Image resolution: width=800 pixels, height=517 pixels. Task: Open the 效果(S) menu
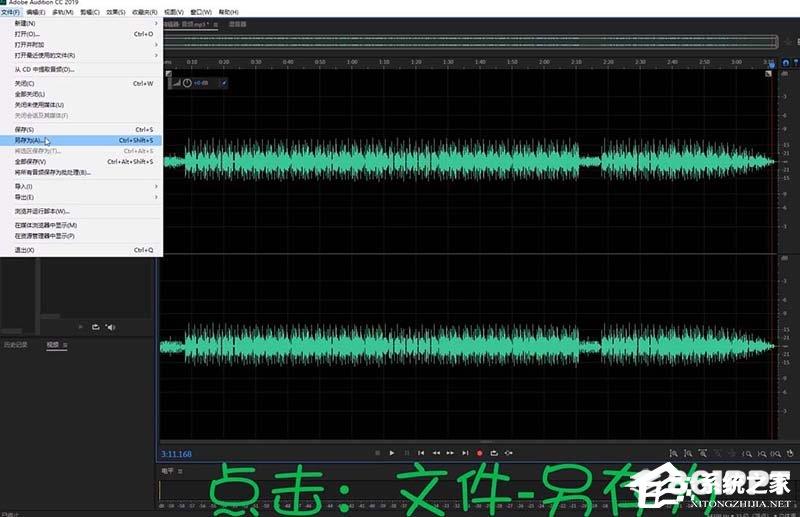pyautogui.click(x=116, y=12)
